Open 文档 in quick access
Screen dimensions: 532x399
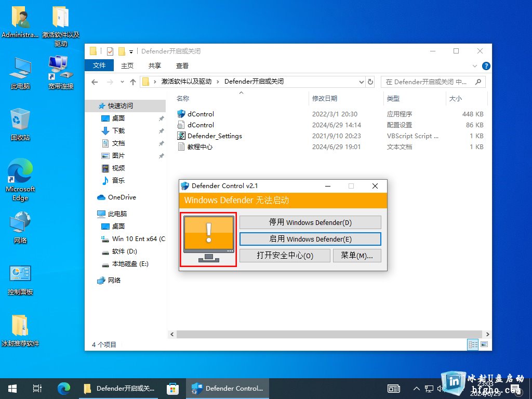(x=118, y=143)
